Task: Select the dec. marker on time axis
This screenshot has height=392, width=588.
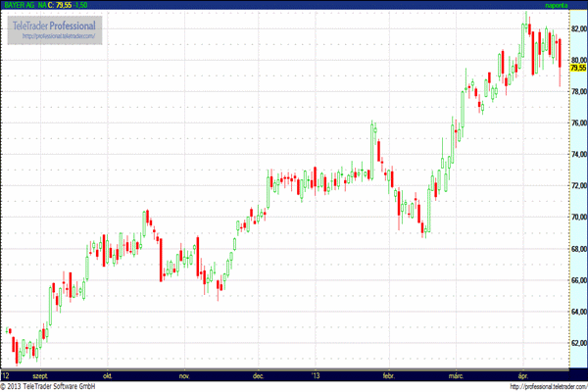Action: coord(259,374)
